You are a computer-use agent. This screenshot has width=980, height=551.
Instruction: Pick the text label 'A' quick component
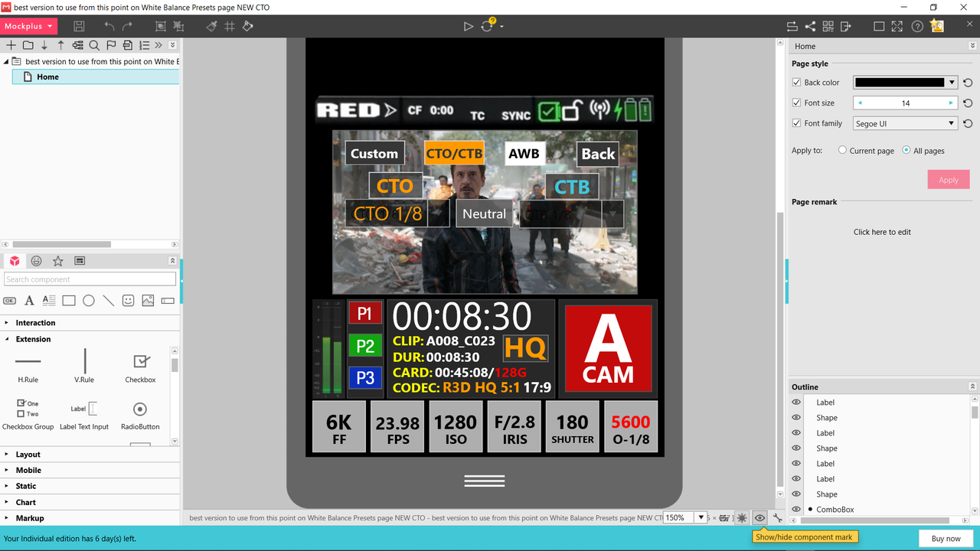click(29, 301)
